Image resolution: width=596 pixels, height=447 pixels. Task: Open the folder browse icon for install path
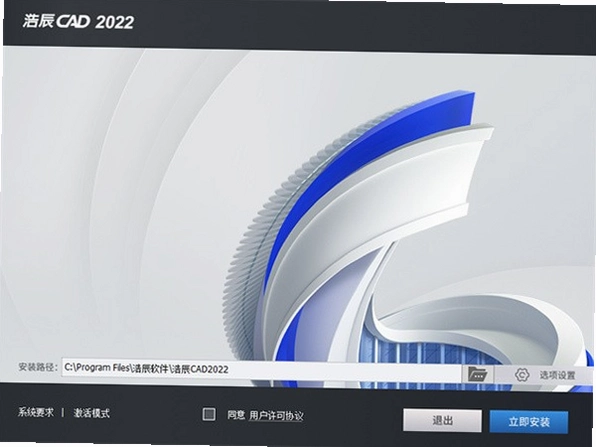click(477, 374)
